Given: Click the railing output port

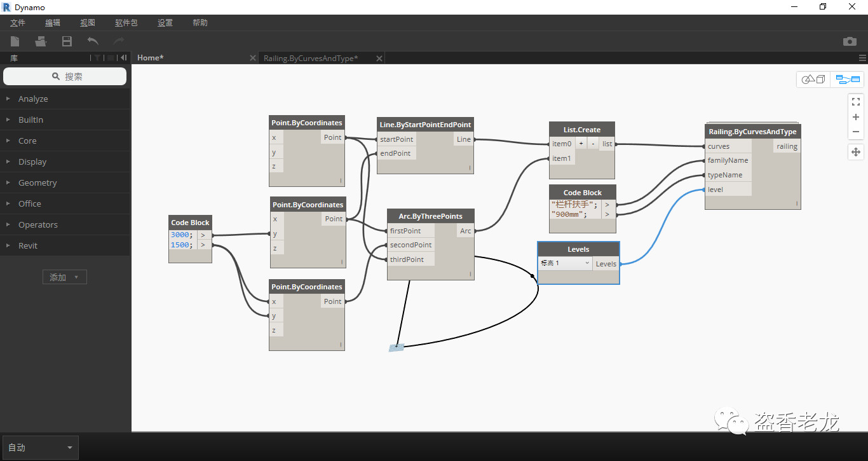Looking at the screenshot, I should tap(787, 146).
